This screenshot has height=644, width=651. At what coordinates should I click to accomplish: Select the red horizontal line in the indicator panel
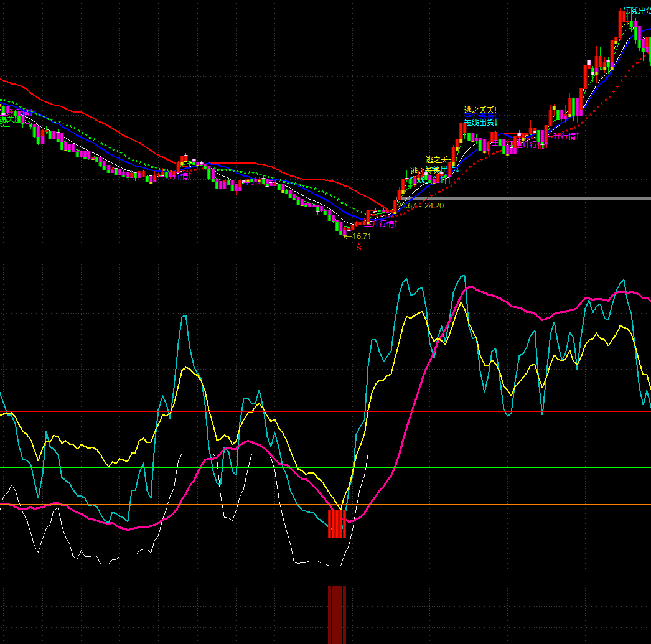[325, 411]
